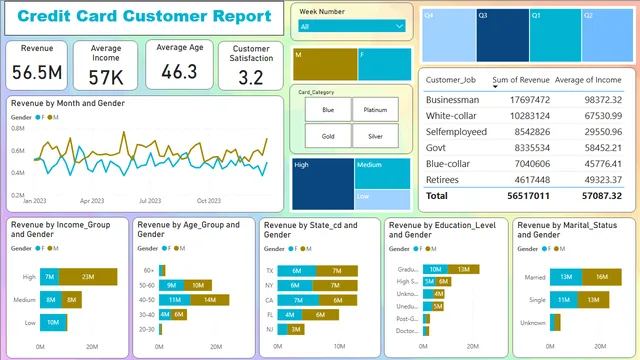This screenshot has height=360, width=640.
Task: Click F legend in Revenue by Month chart
Action: point(40,117)
